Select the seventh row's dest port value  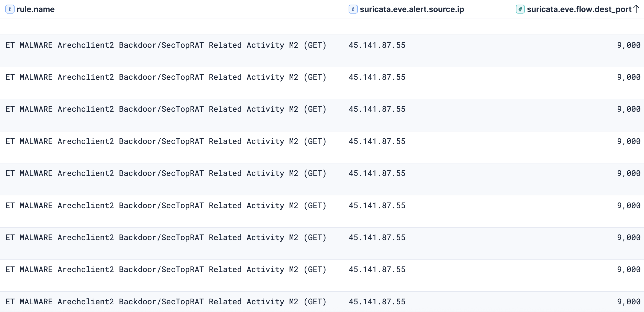click(629, 238)
